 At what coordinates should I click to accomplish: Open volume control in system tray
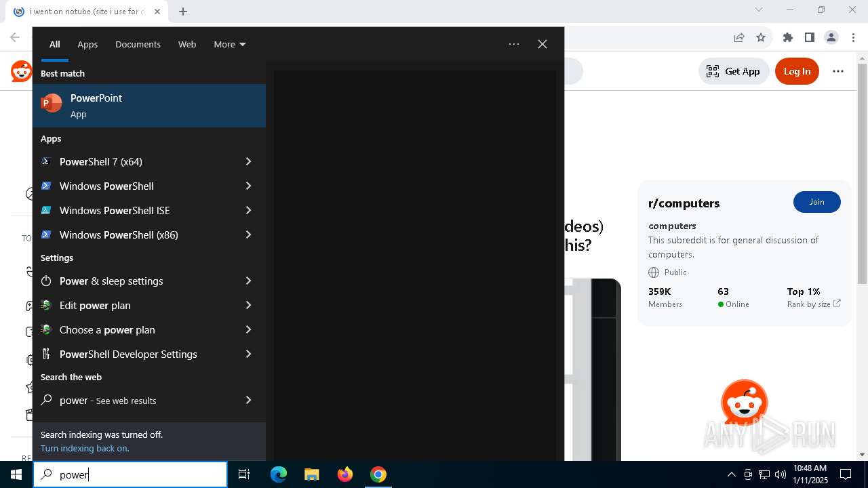click(x=781, y=474)
